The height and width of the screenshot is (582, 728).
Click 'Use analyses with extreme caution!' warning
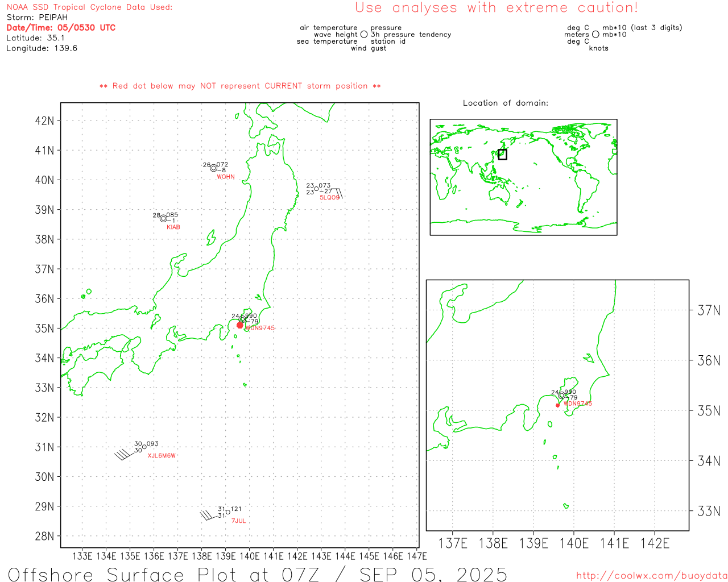click(496, 7)
